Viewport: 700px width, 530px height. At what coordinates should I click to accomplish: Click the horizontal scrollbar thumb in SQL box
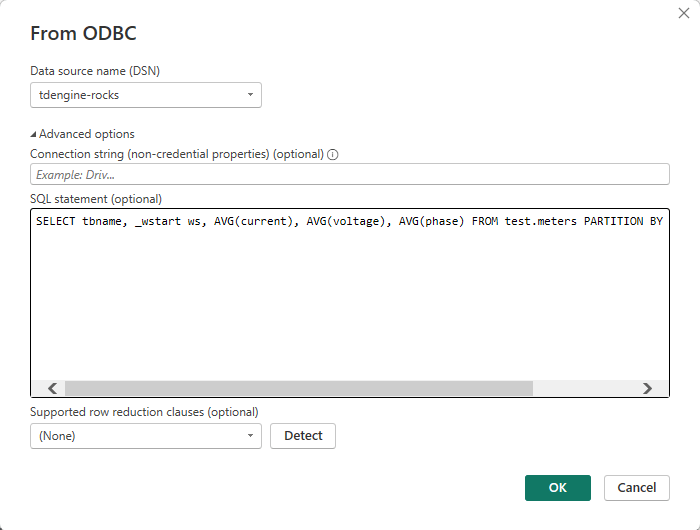tap(298, 388)
